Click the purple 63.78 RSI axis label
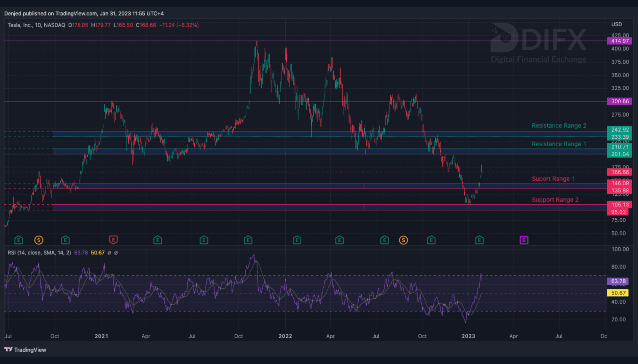The height and width of the screenshot is (364, 638). coord(618,281)
